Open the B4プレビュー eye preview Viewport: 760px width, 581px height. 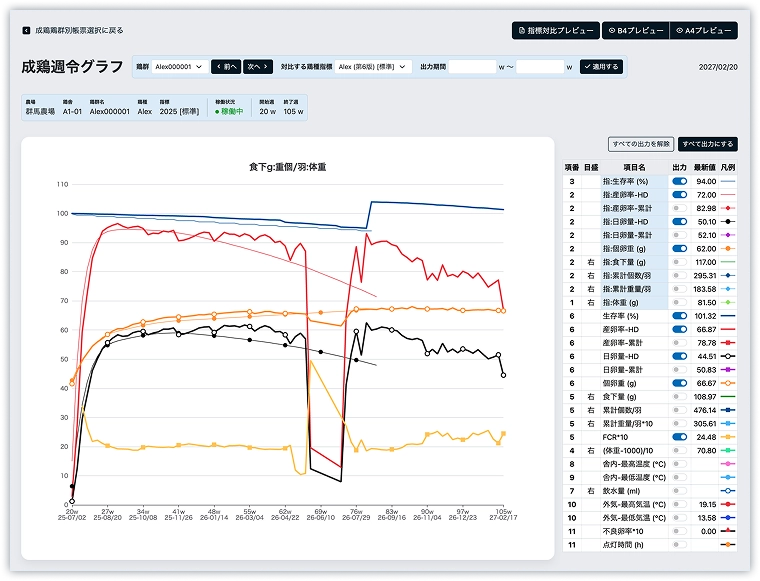[635, 31]
